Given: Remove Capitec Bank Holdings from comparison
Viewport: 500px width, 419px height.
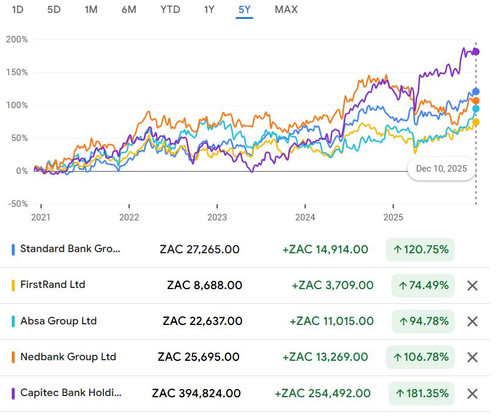Looking at the screenshot, I should (x=472, y=394).
